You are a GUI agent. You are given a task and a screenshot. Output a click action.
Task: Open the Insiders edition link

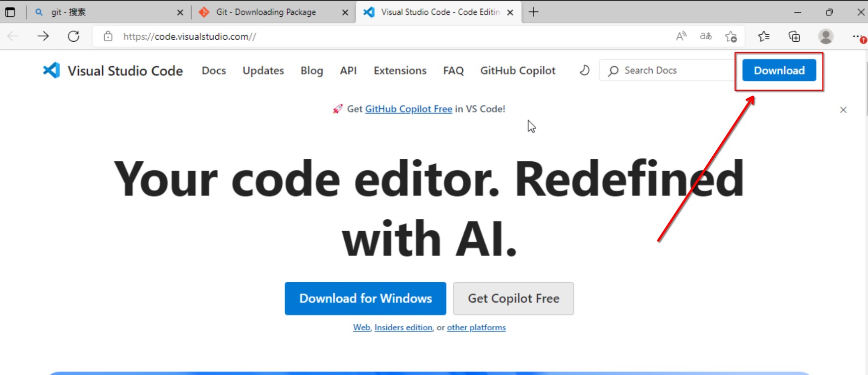(x=403, y=327)
